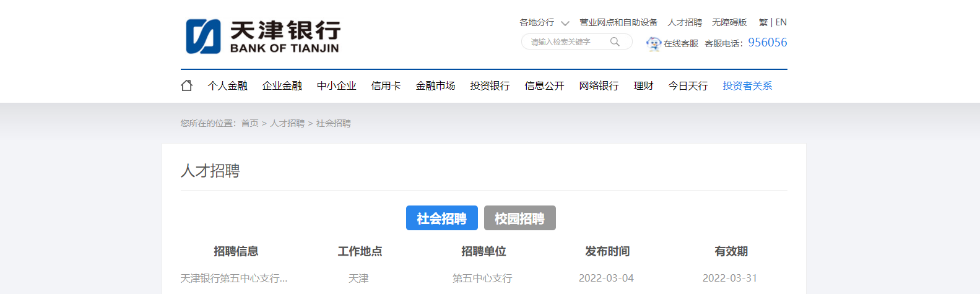The image size is (980, 294).
Task: Select the 社会招聘 tab
Action: coord(441,218)
